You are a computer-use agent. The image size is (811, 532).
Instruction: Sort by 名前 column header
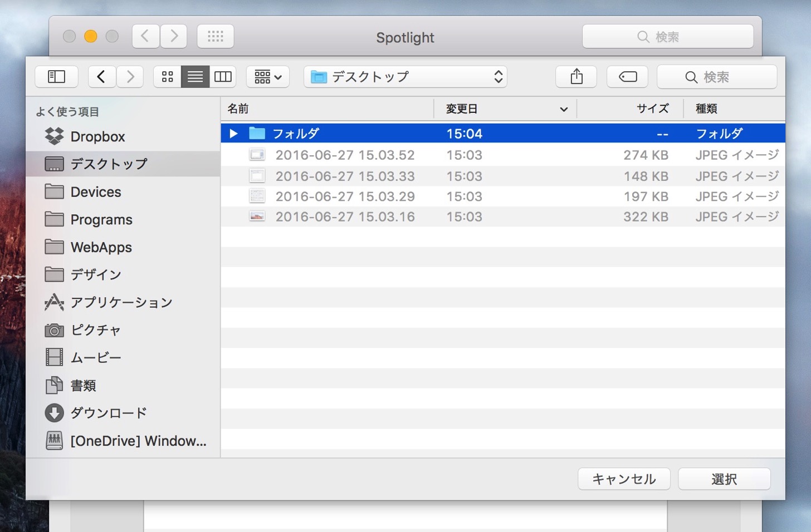click(328, 109)
